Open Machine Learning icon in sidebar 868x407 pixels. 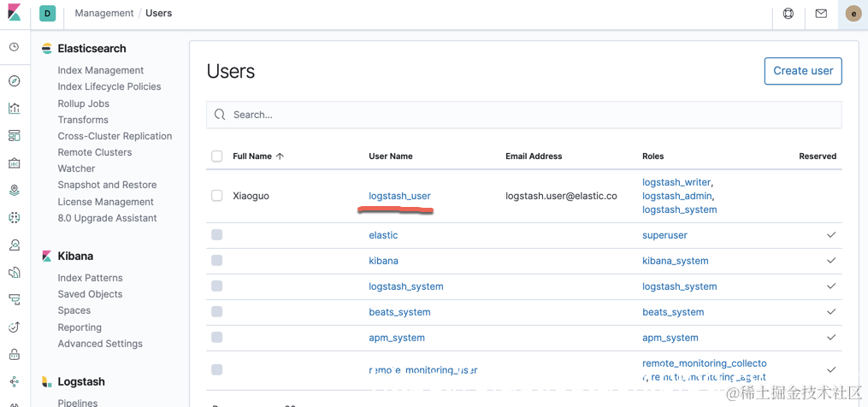(15, 218)
